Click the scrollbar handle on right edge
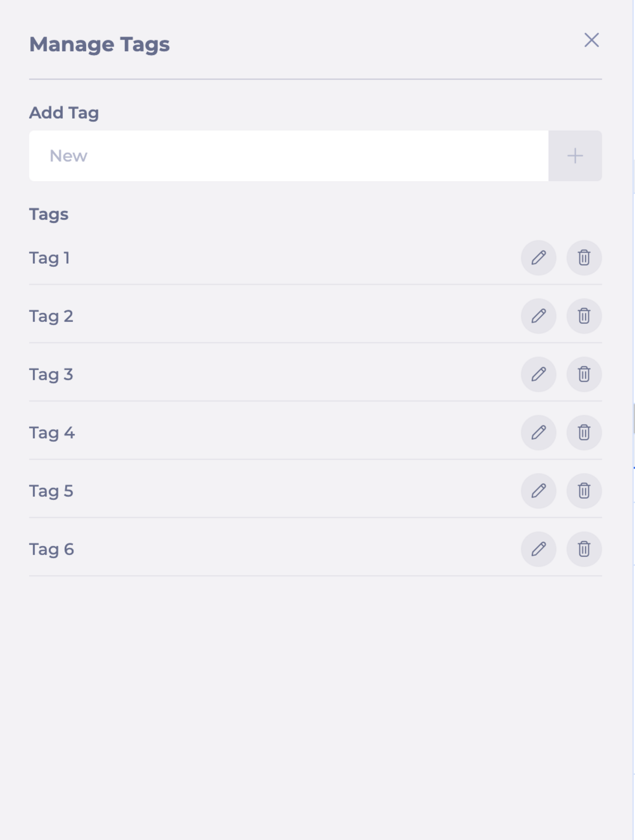635x840 pixels. coord(634,419)
